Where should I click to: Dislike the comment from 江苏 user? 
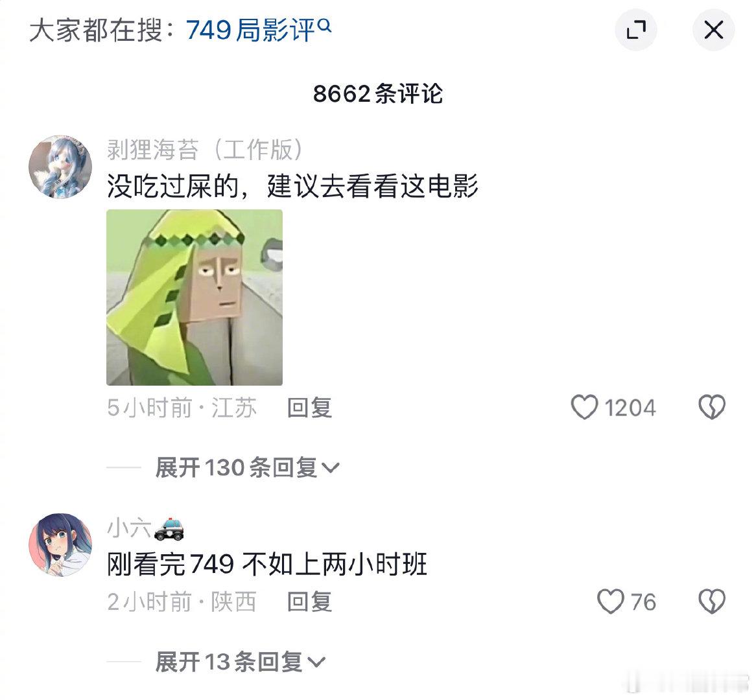(x=712, y=408)
